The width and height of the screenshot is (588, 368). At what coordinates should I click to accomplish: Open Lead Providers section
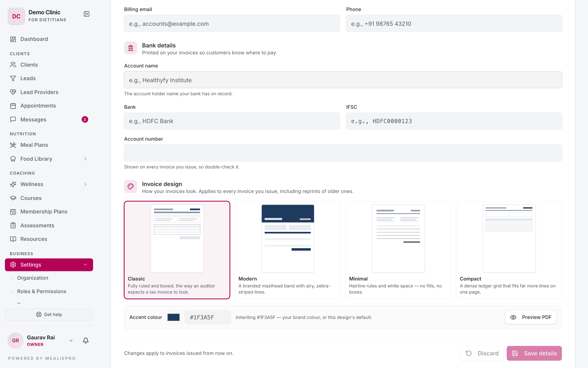[x=49, y=92]
